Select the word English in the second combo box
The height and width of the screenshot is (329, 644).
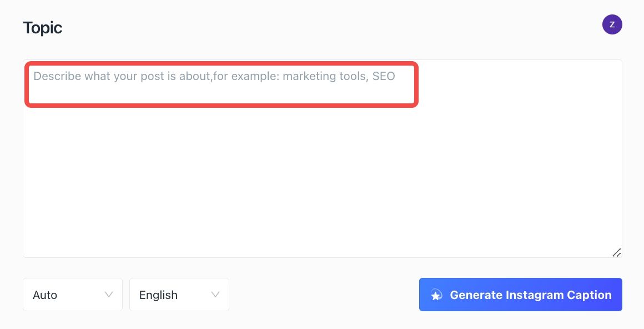pos(158,295)
